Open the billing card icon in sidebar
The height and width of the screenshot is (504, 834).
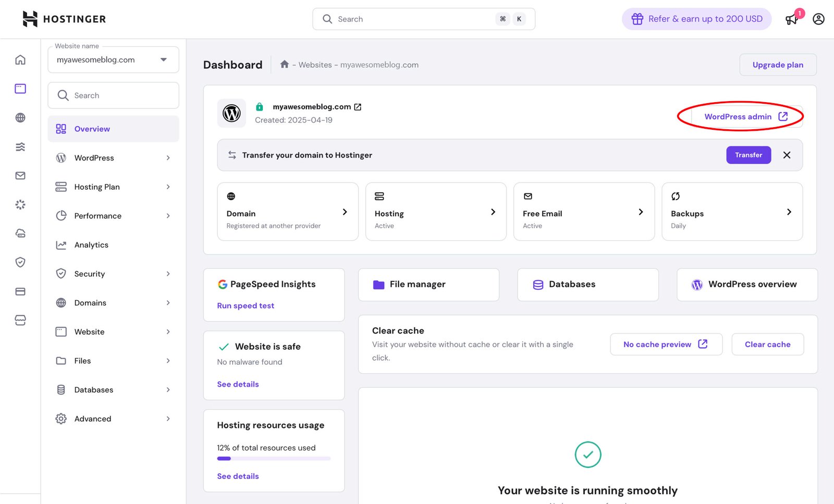point(20,291)
